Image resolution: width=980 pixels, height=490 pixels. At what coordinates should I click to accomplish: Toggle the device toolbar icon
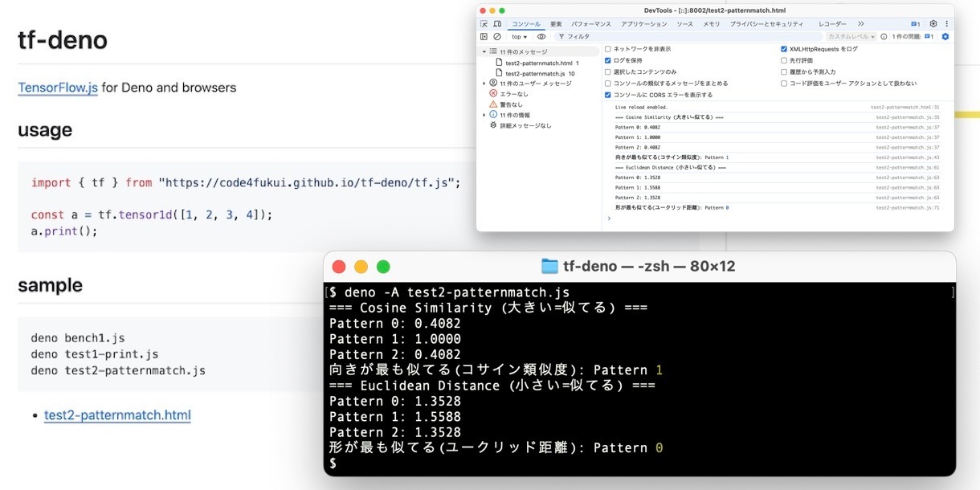pos(497,24)
